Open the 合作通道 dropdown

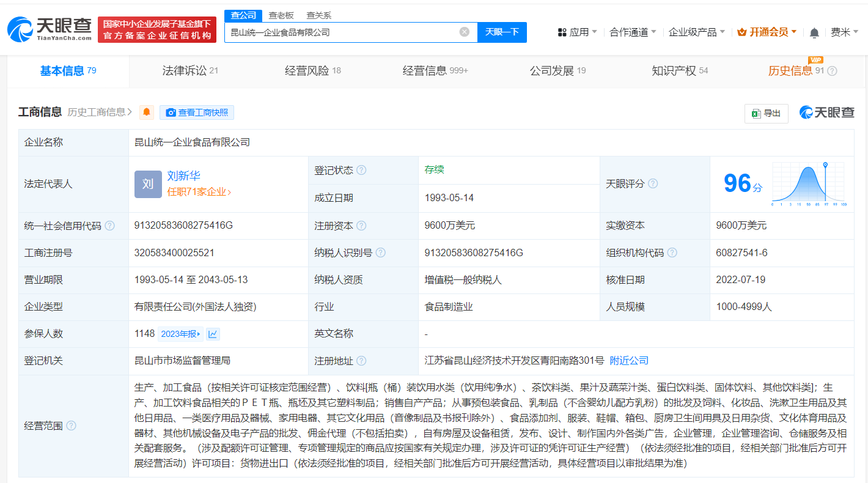tap(633, 32)
